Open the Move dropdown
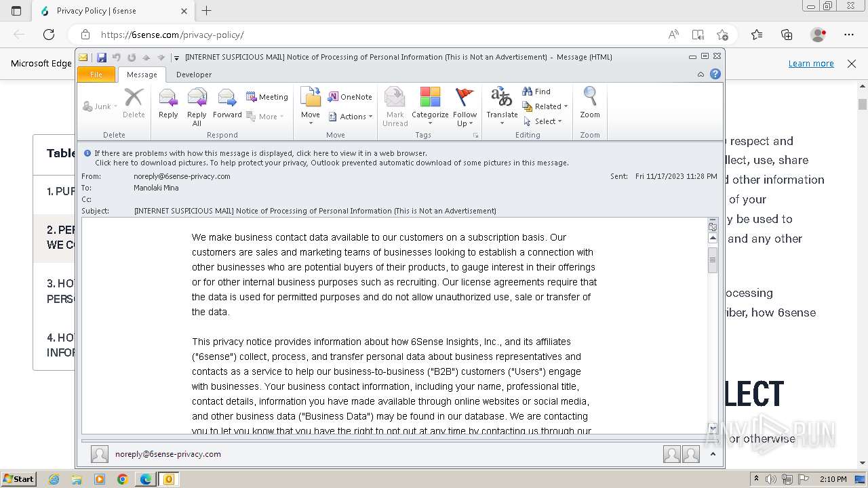This screenshot has width=868, height=488. coord(311,107)
